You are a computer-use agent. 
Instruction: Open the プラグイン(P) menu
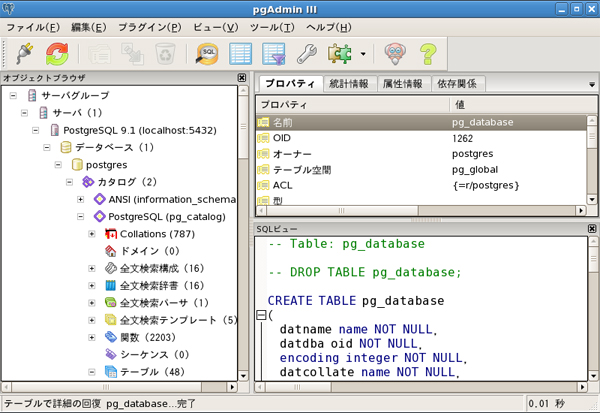tap(150, 28)
